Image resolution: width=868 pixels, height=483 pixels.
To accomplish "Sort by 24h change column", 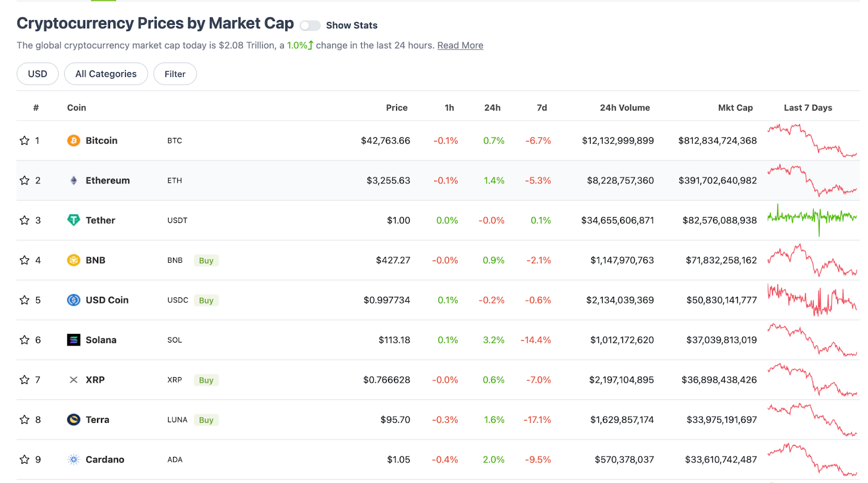I will 492,107.
